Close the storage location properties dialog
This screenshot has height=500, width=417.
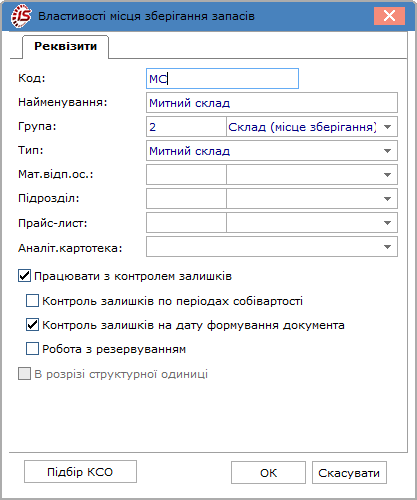(389, 16)
